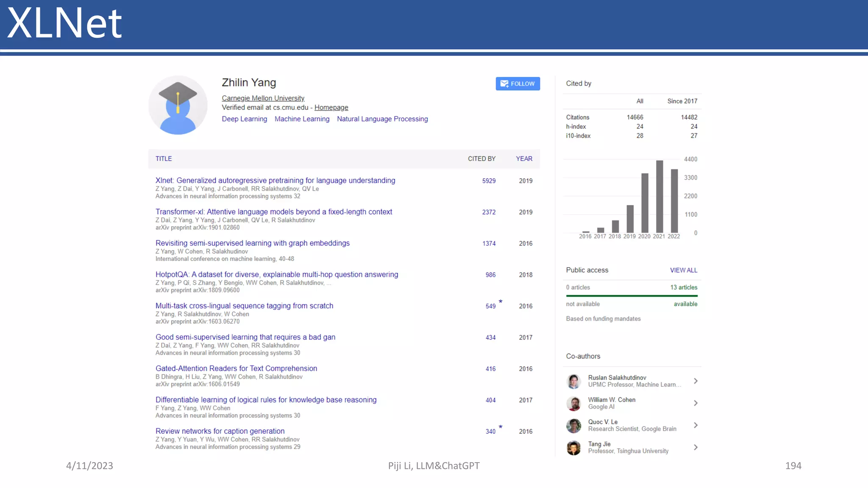Screen dimensions: 868x488
Task: Expand Ruslan Salakhutdinov co-author chevron
Action: pos(696,381)
